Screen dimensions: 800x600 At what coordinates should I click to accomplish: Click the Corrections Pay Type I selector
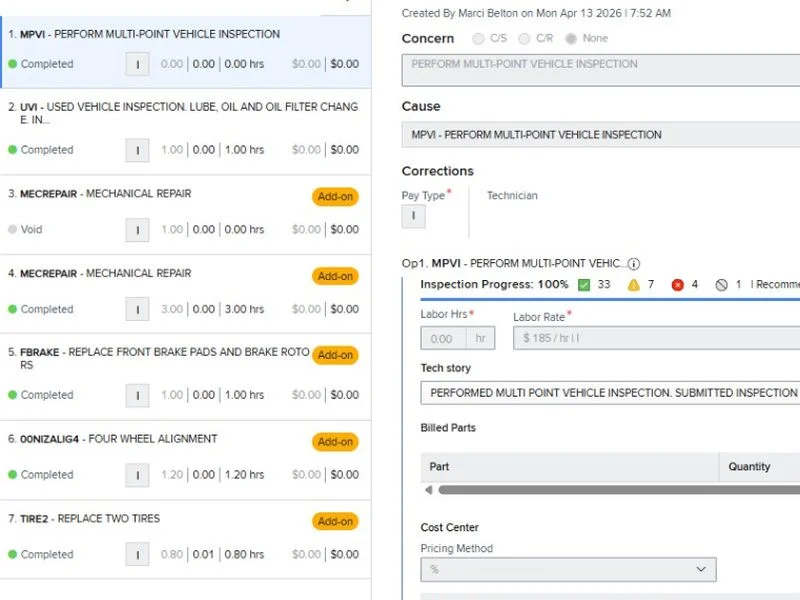pyautogui.click(x=413, y=216)
